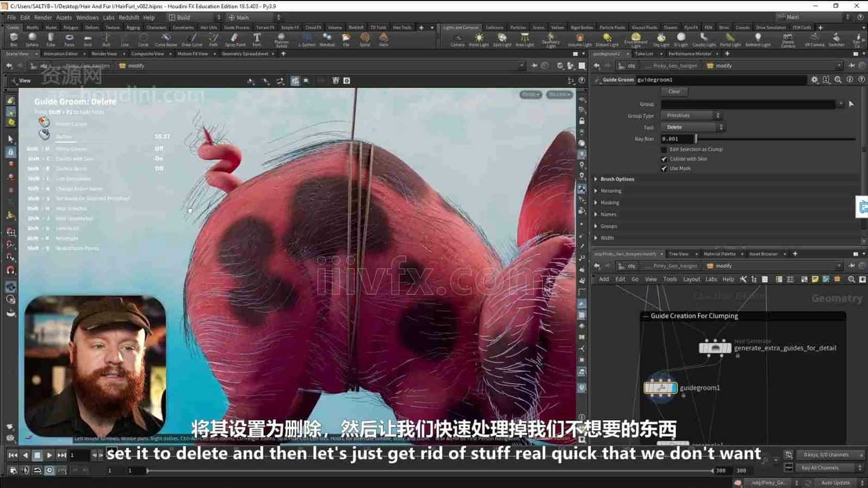The height and width of the screenshot is (488, 868).
Task: Click the generate_extra_guides_for_detail node
Action: [715, 347]
